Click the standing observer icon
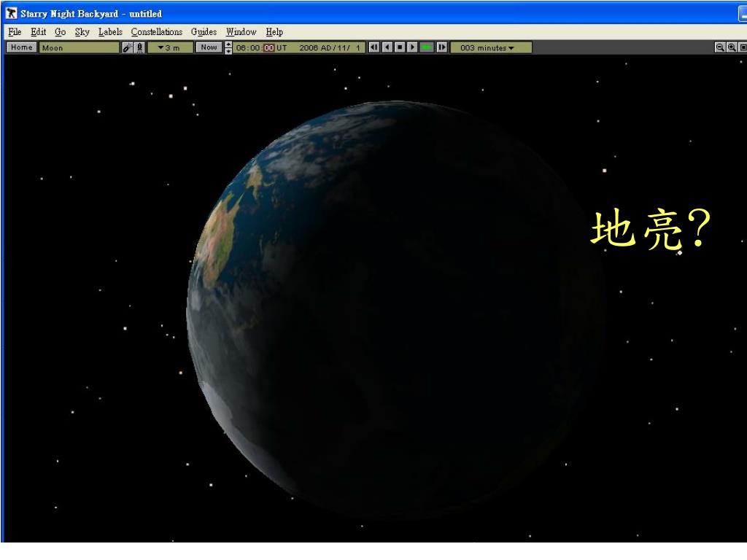The height and width of the screenshot is (560, 747). [x=139, y=47]
